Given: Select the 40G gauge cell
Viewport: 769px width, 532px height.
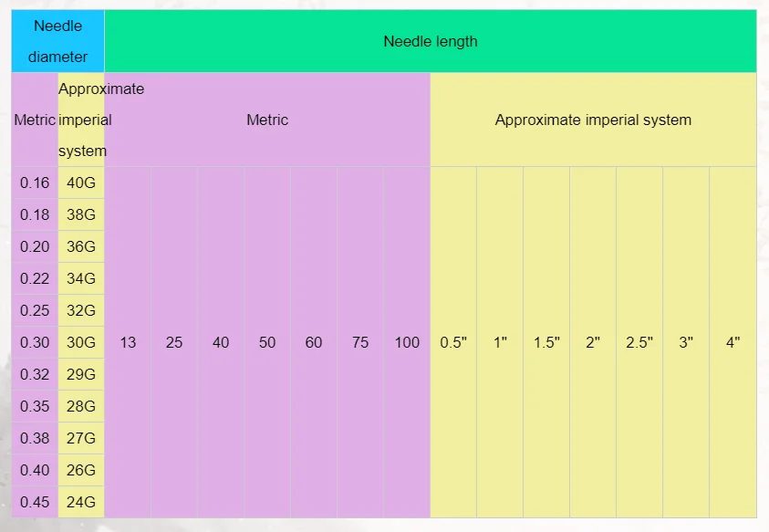Looking at the screenshot, I should (81, 183).
